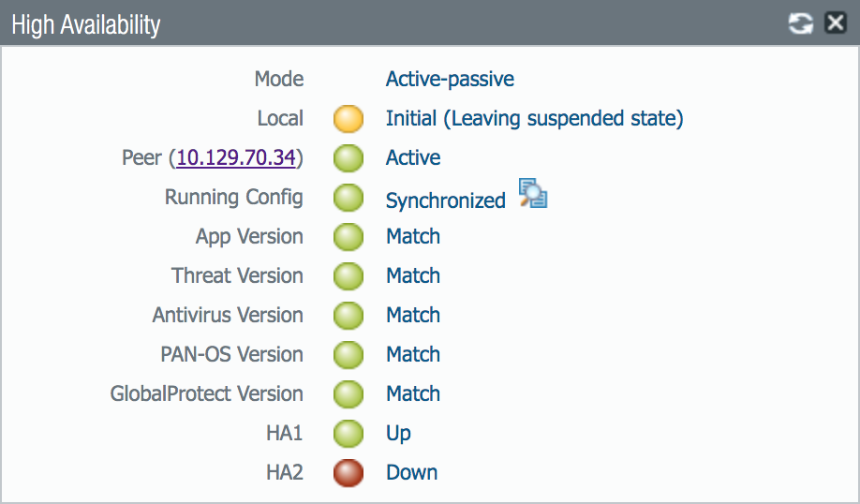
Task: Click the red HA2 status indicator
Action: 348,473
